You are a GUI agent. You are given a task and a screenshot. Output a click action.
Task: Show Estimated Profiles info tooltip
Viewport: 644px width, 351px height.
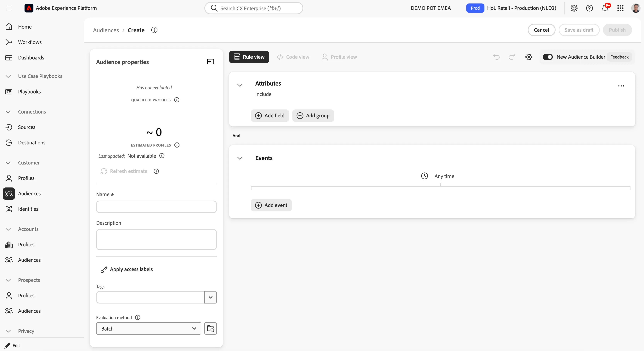coord(177,145)
